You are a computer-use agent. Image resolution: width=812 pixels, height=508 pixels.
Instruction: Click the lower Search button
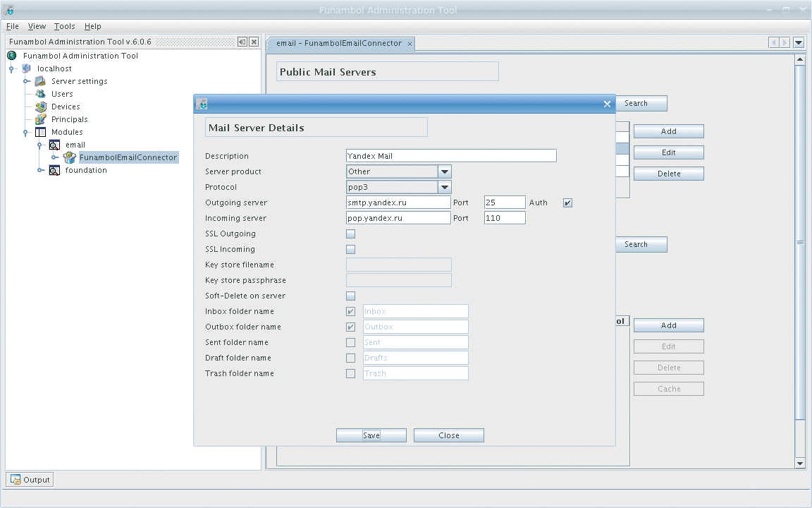click(641, 244)
